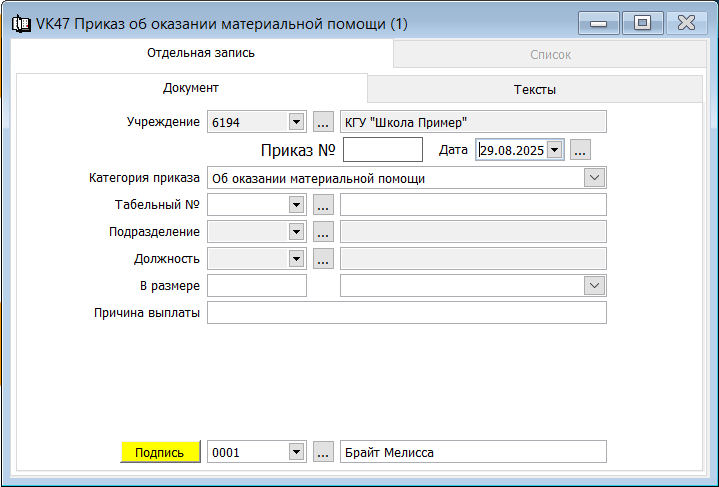
Task: Click the browse button for Подразделение
Action: [322, 232]
